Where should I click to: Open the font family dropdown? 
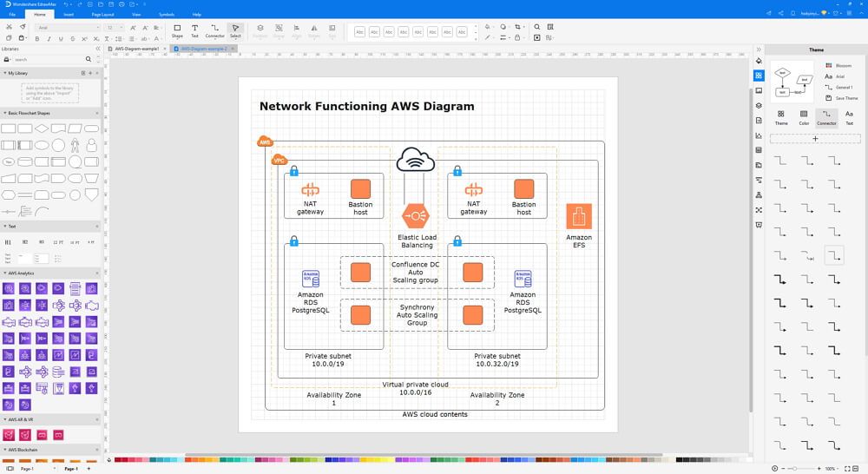[x=68, y=27]
